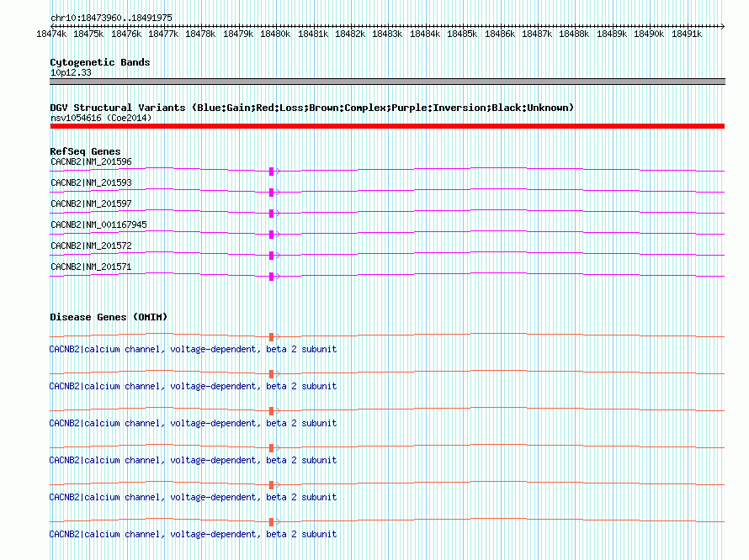Click the magenta exon block of NM_201572
This screenshot has height=560, width=749.
pyautogui.click(x=271, y=256)
